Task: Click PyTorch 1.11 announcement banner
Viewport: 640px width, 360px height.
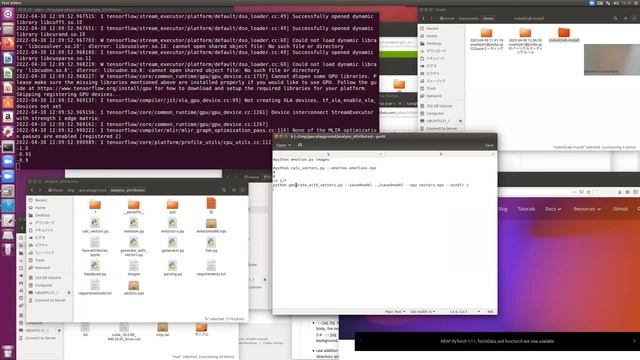Action: (497, 341)
